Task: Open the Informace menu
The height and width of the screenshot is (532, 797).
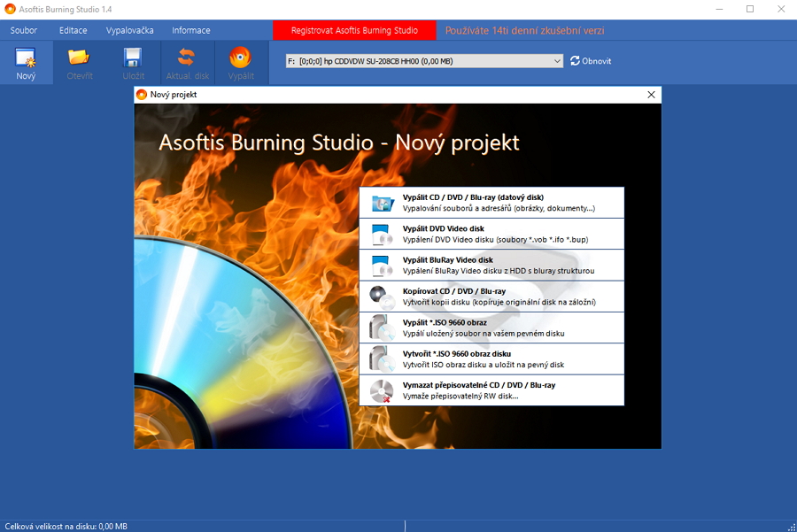Action: tap(191, 30)
